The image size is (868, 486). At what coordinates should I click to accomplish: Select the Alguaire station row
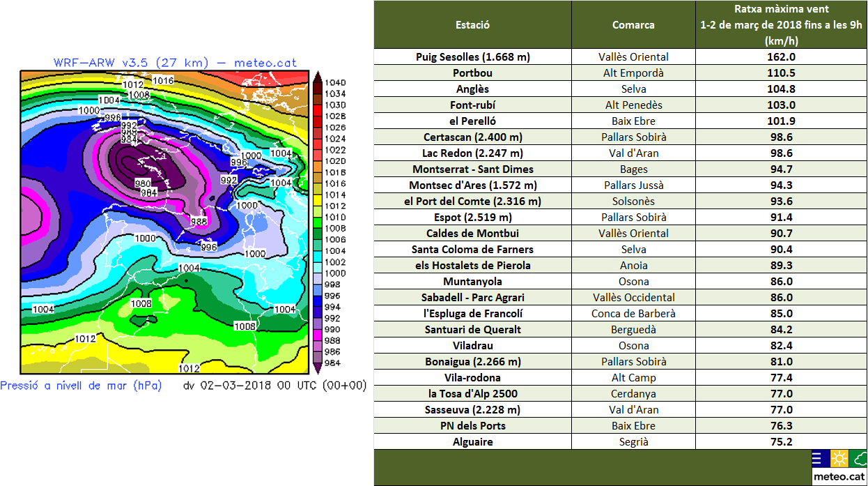tap(472, 442)
